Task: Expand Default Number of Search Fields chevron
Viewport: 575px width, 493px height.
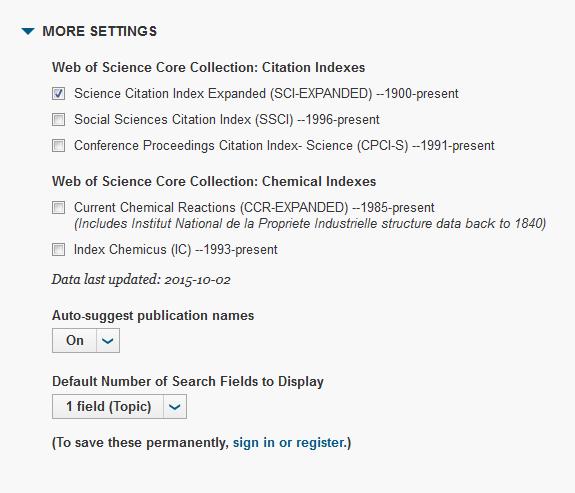Action: click(x=175, y=407)
